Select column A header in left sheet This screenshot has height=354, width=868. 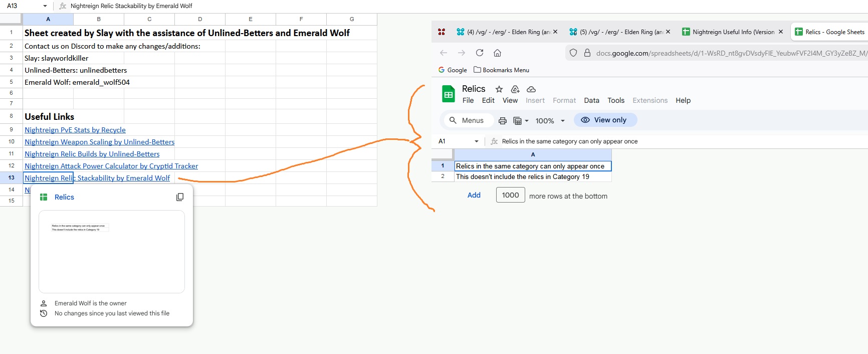click(48, 19)
